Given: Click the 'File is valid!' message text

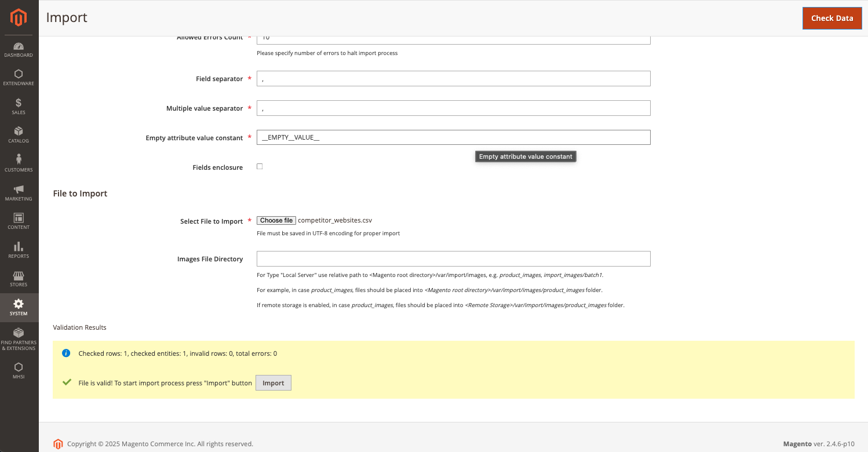Looking at the screenshot, I should click(165, 383).
